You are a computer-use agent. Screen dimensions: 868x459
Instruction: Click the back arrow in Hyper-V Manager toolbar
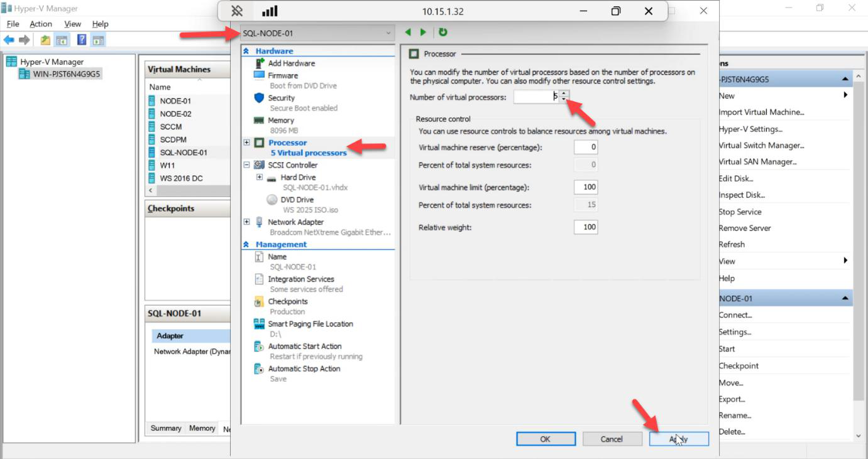pyautogui.click(x=9, y=40)
